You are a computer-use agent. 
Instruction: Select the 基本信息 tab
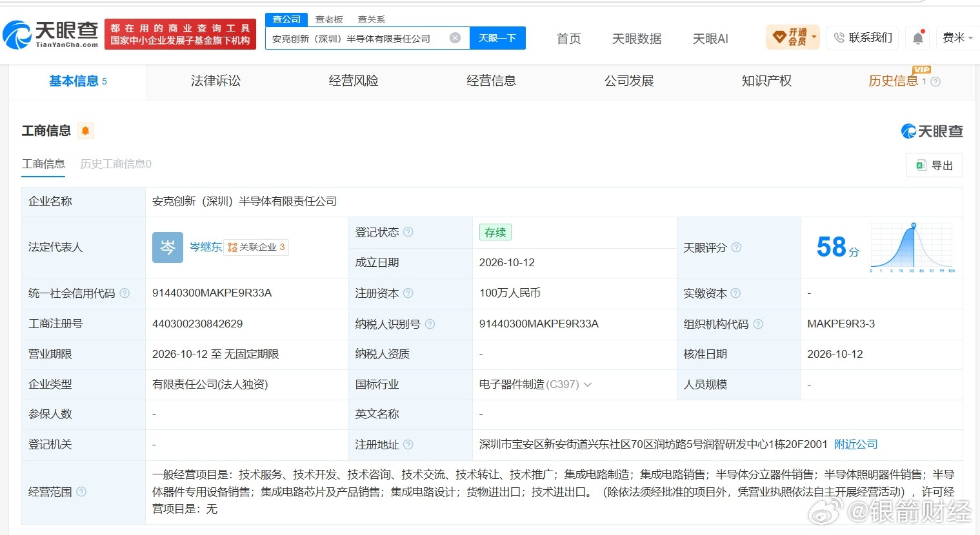[x=78, y=81]
